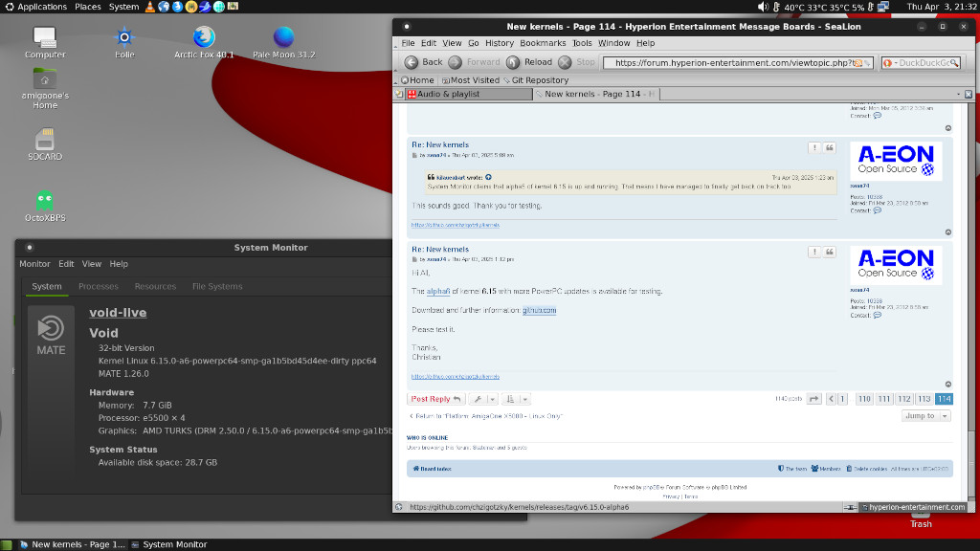The width and height of the screenshot is (980, 551).
Task: Open the Tools menu in SeaLion
Action: [x=582, y=43]
